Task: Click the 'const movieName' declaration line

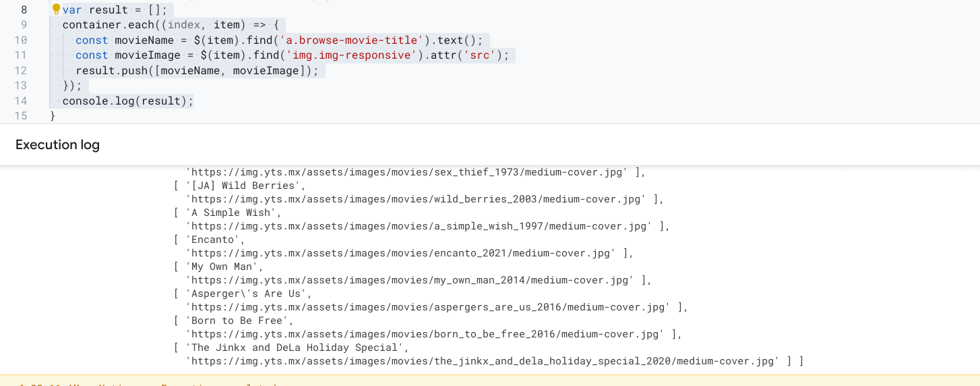Action: (x=280, y=40)
